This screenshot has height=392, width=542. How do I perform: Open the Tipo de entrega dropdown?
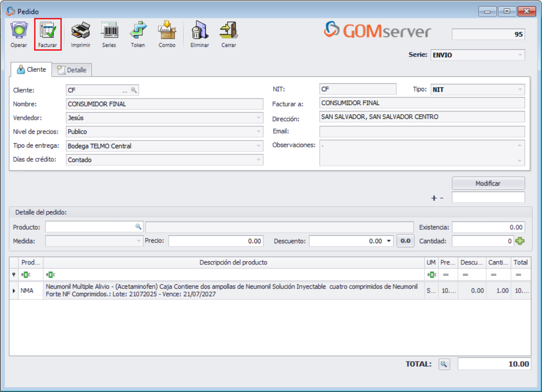259,146
